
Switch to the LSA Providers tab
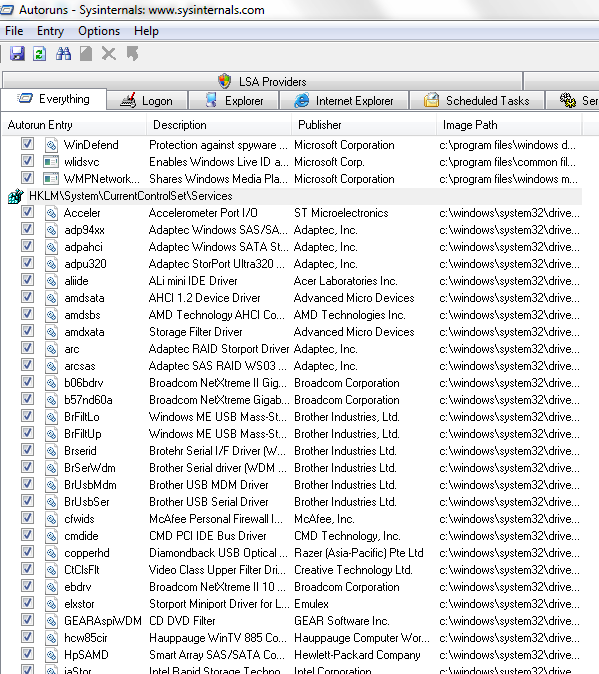(x=262, y=81)
